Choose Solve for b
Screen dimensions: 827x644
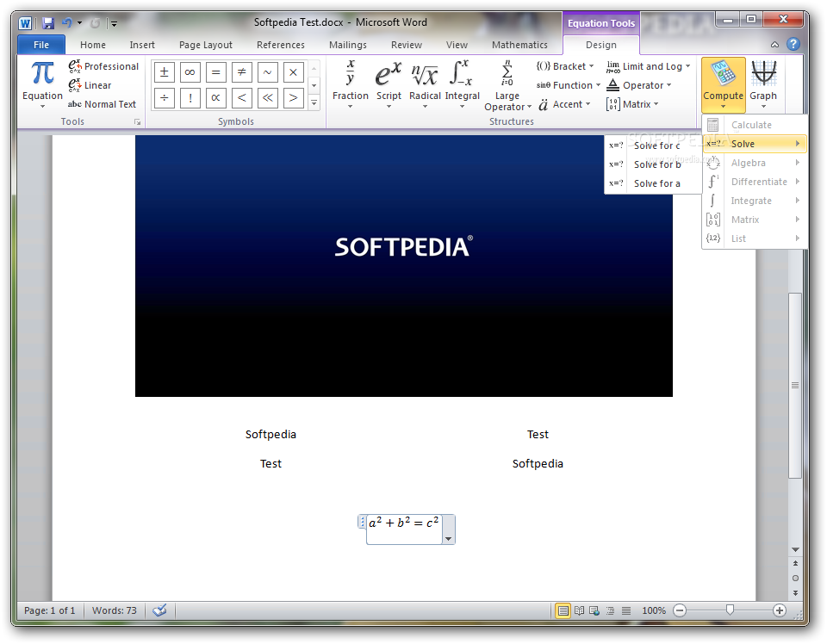653,164
